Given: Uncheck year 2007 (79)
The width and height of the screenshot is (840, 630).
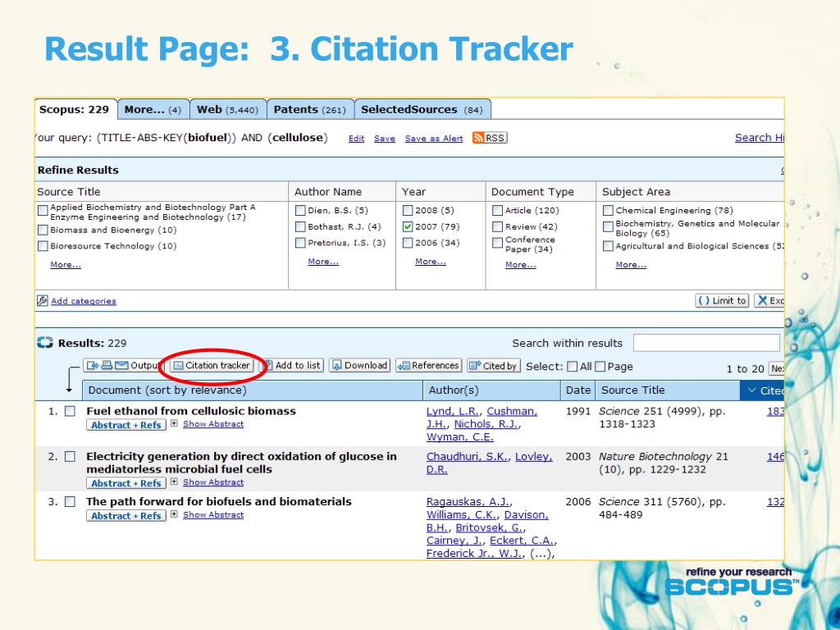Looking at the screenshot, I should (408, 226).
